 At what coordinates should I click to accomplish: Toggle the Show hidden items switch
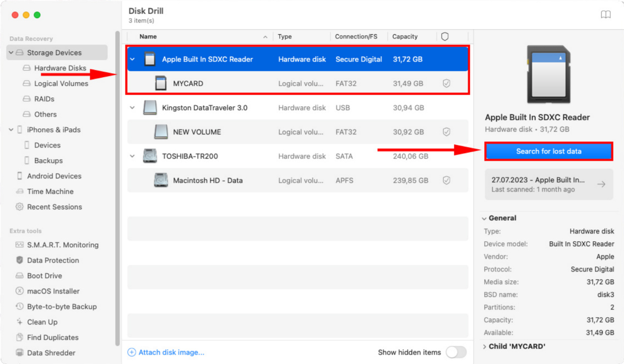pyautogui.click(x=456, y=352)
